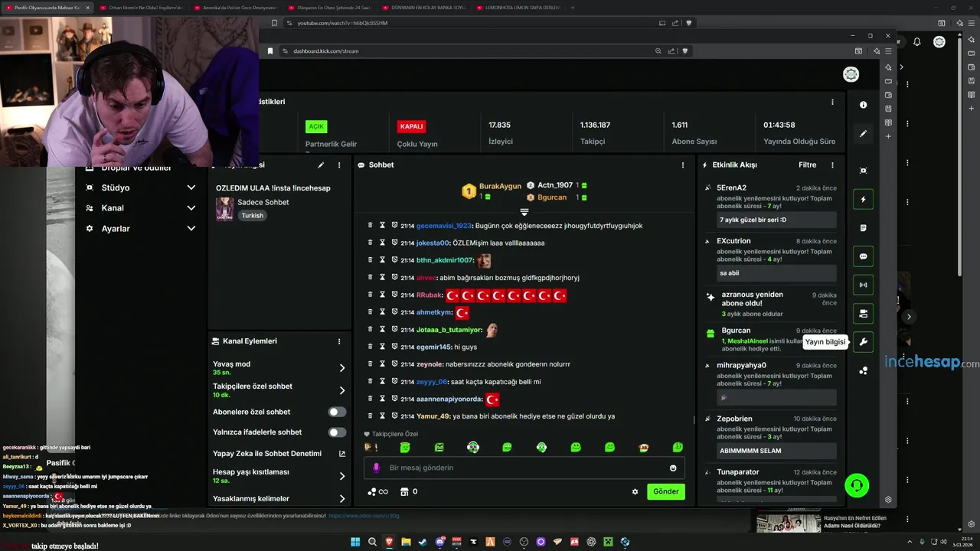The image size is (980, 551).
Task: Open Hesap yaşı kısıtlaması options arrow
Action: pos(342,476)
